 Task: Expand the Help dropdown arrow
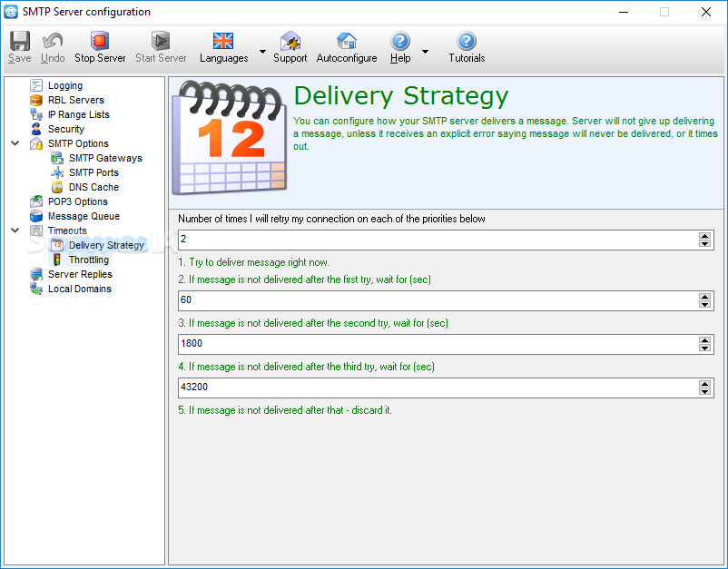click(x=425, y=51)
